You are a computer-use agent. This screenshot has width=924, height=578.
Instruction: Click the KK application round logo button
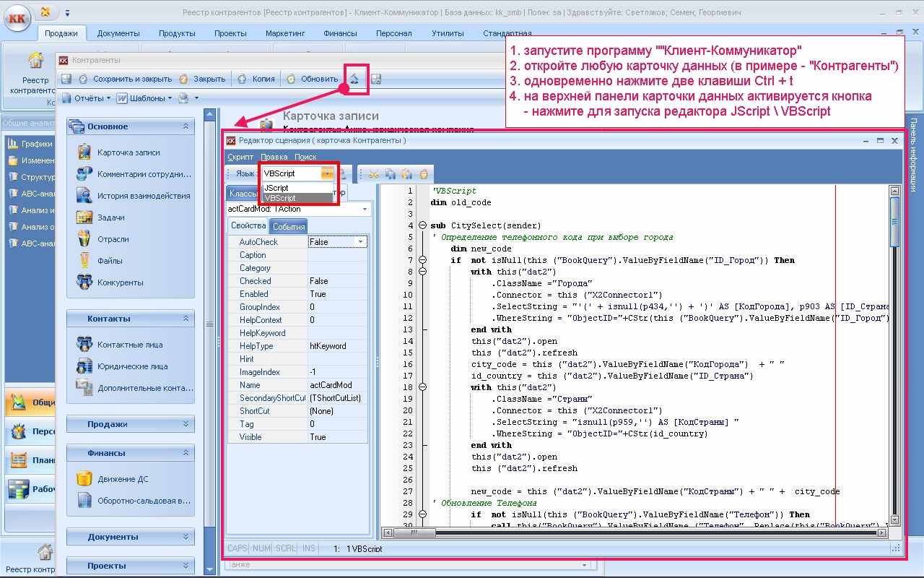coord(17,19)
